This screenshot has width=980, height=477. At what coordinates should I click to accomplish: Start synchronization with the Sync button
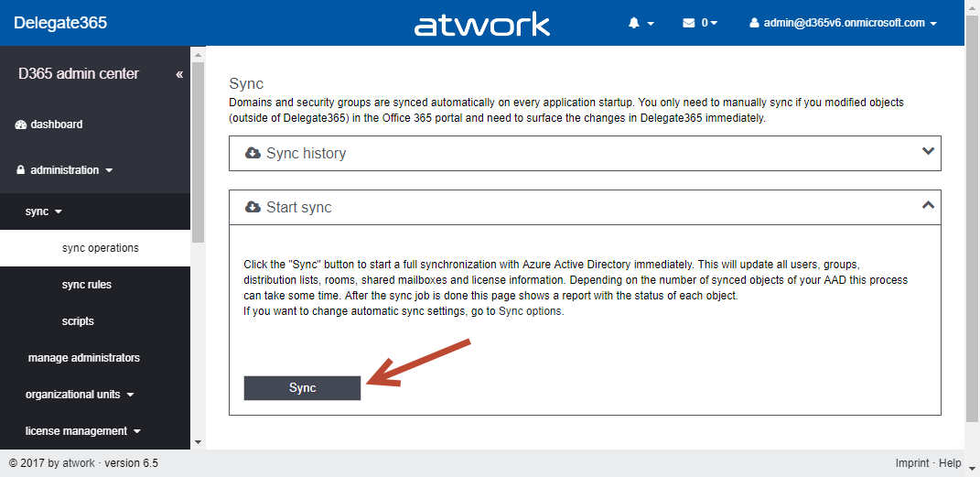[303, 387]
